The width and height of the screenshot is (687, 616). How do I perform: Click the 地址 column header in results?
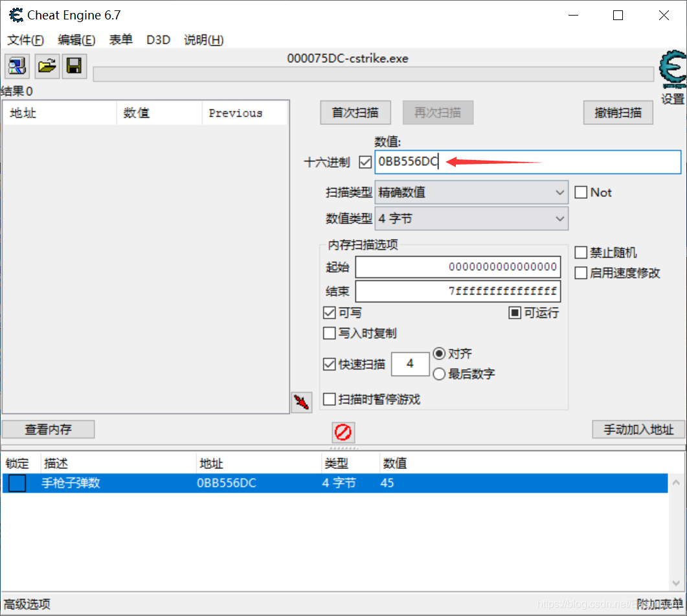point(60,113)
